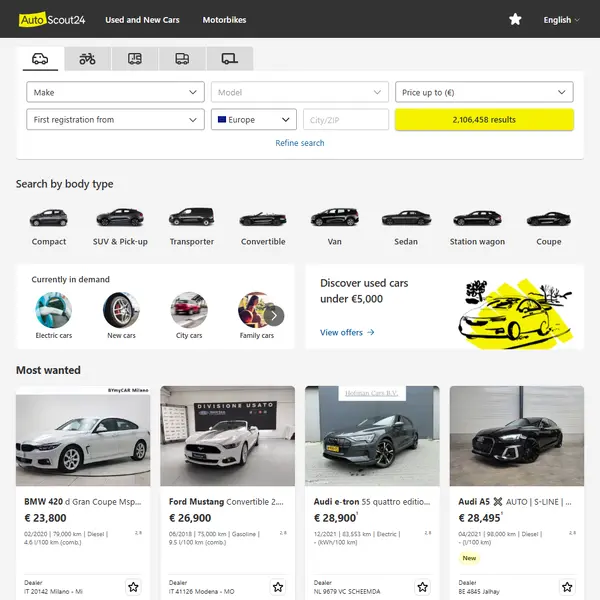600x600 pixels.
Task: Favorite the Ford Mustang listing
Action: [x=278, y=587]
